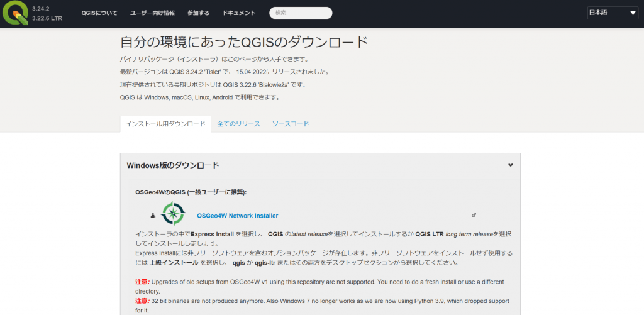Click the OSGeo4W Network Installer link
The height and width of the screenshot is (315, 644).
point(237,215)
